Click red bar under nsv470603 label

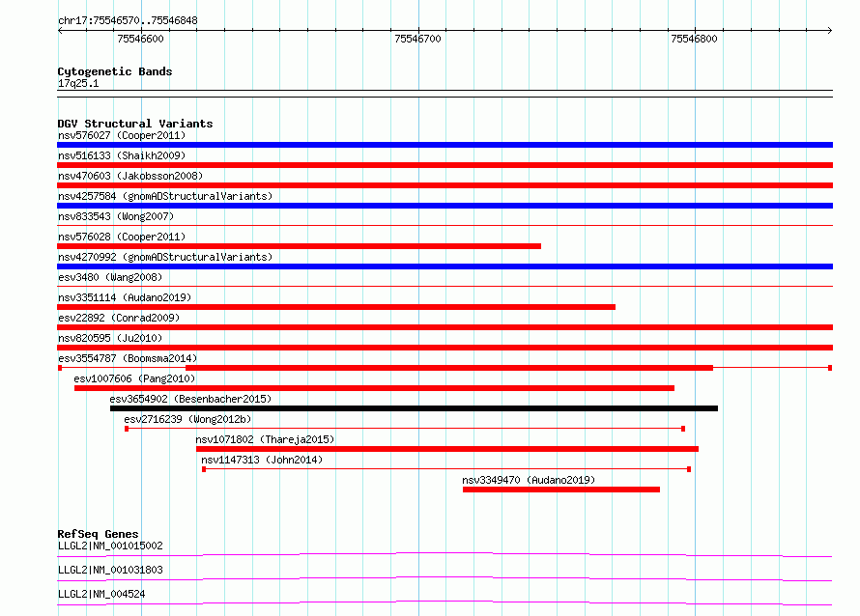[x=444, y=185]
